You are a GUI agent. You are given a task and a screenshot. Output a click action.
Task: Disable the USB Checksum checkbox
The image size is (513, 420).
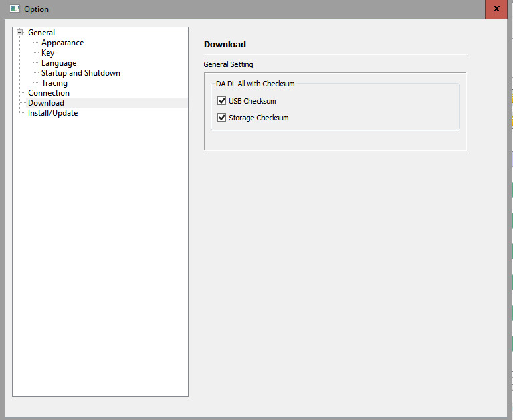pyautogui.click(x=222, y=101)
